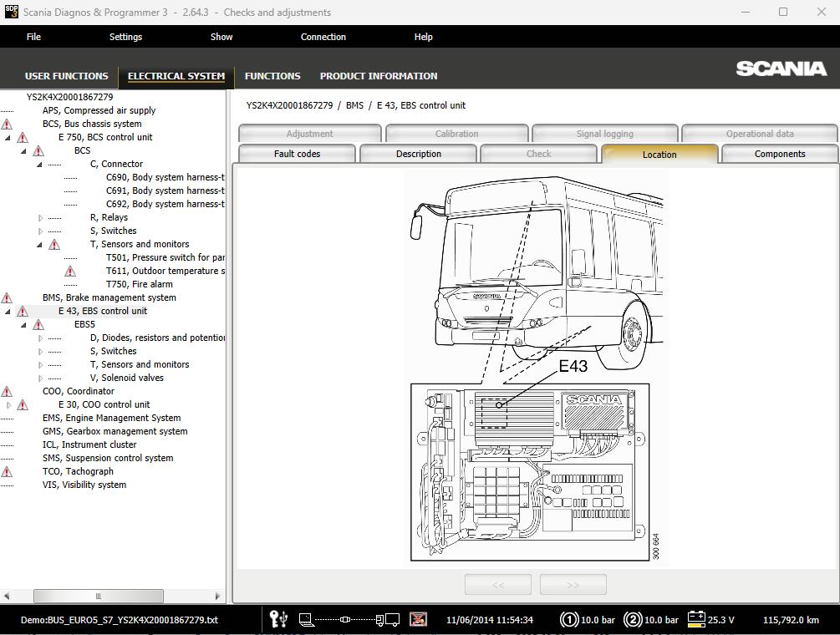The height and width of the screenshot is (635, 840).
Task: Click warning icon beside BCS, Bus chassis system
Action: coord(7,124)
